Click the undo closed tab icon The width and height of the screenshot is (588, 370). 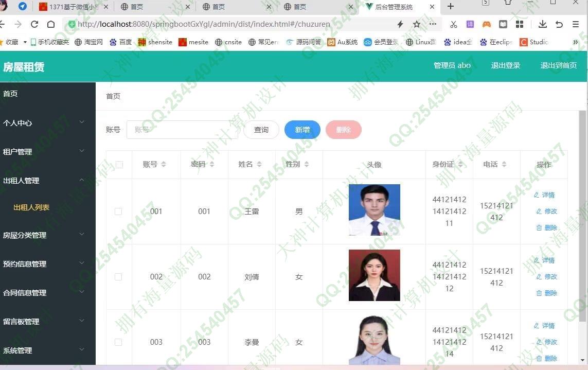click(x=559, y=24)
